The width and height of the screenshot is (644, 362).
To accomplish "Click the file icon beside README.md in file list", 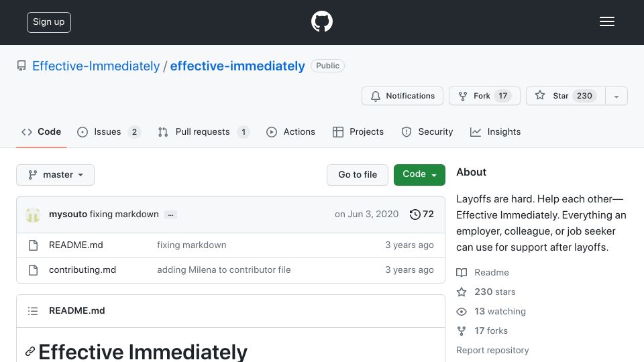I will (34, 245).
